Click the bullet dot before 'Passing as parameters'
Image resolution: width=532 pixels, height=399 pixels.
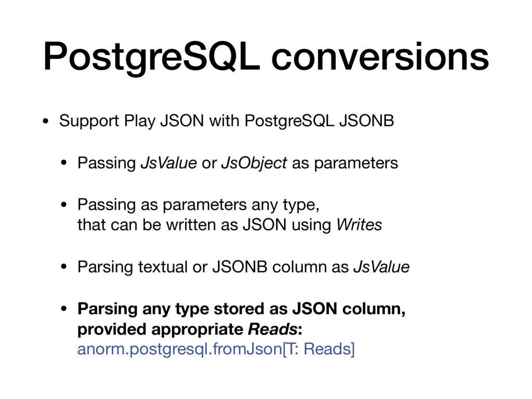tap(64, 205)
